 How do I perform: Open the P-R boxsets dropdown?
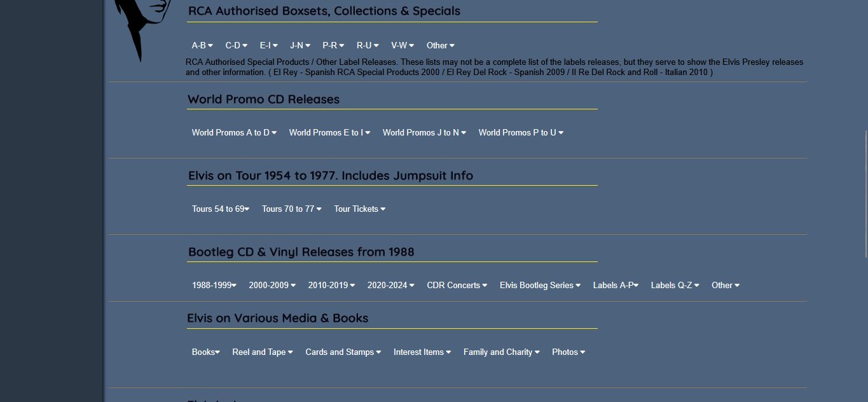coord(333,45)
